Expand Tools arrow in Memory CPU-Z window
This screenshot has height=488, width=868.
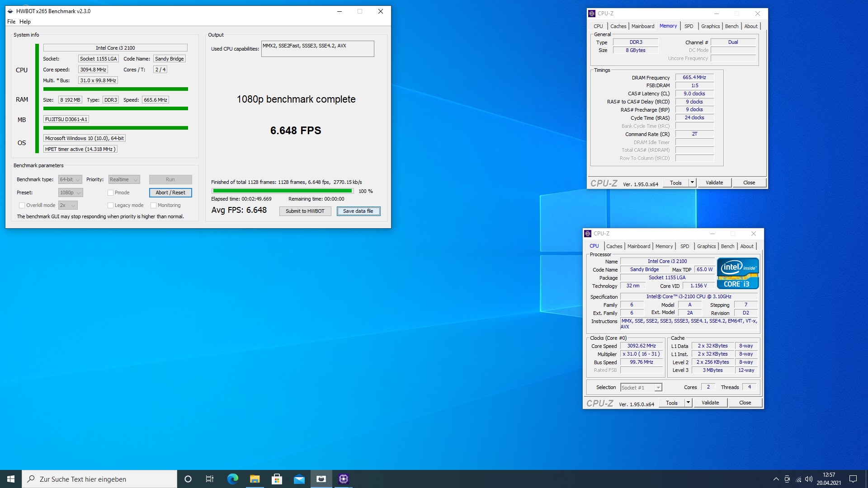692,183
